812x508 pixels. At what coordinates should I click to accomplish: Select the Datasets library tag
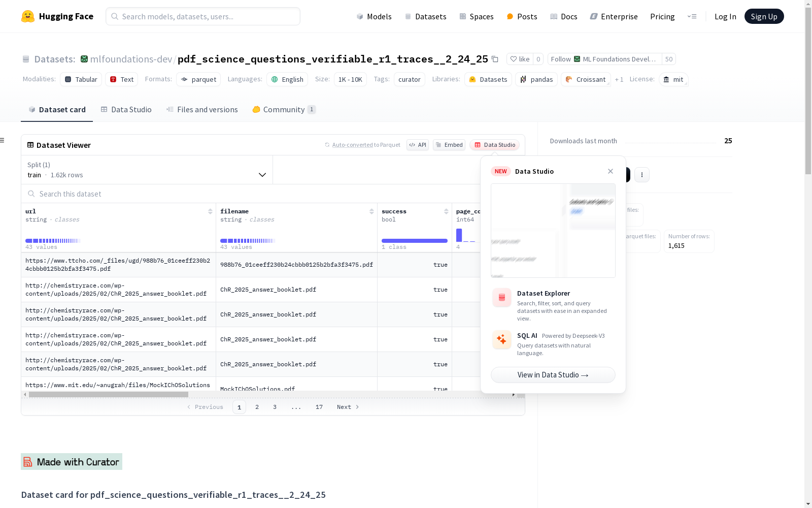pyautogui.click(x=488, y=79)
